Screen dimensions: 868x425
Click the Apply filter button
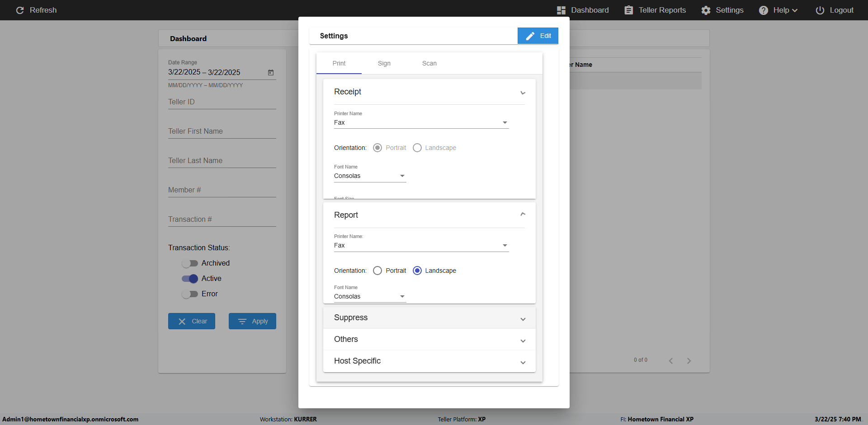click(x=252, y=321)
